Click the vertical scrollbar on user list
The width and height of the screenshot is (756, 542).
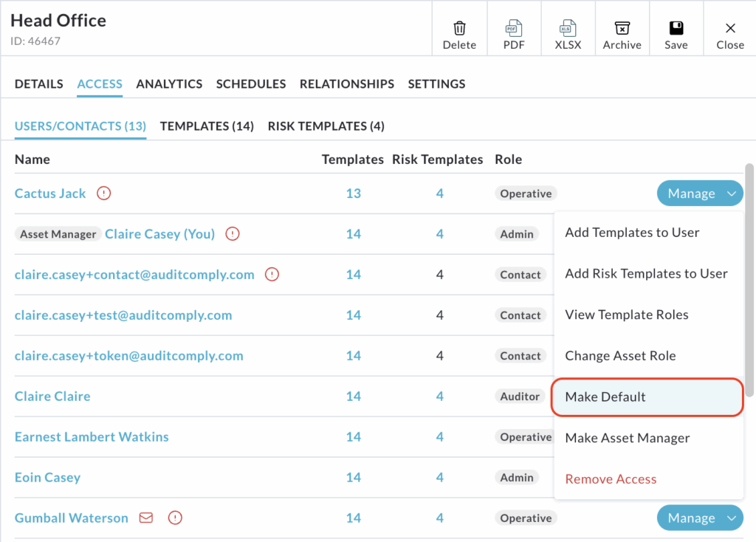pyautogui.click(x=749, y=281)
